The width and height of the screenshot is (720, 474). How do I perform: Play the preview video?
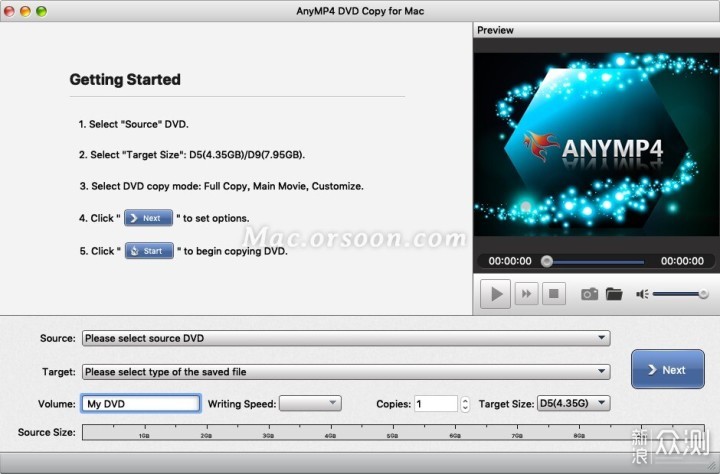(495, 294)
